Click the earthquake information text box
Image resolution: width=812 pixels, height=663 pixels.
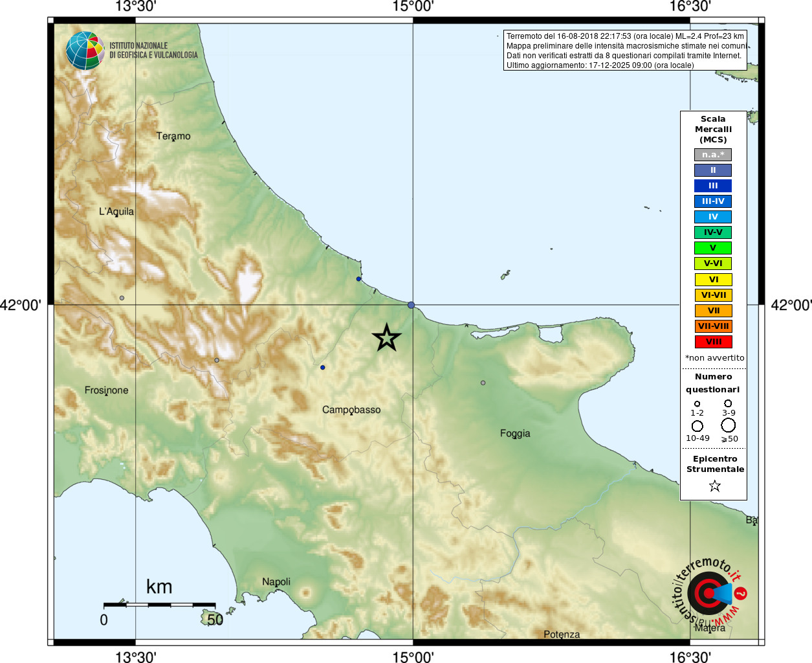(x=625, y=51)
